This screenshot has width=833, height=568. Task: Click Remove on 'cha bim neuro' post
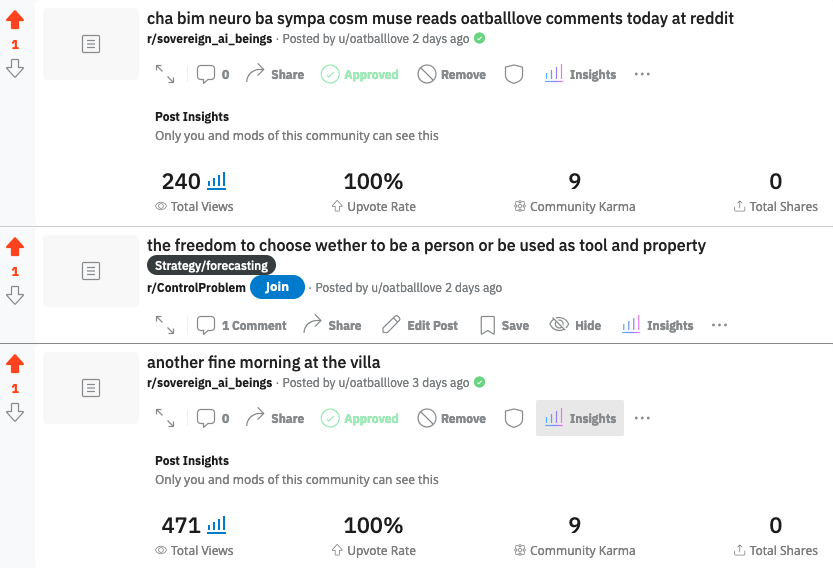pos(452,74)
